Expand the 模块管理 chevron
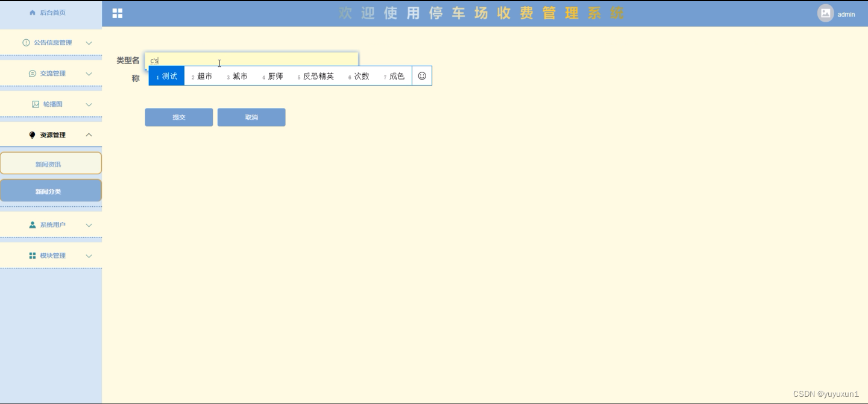The image size is (868, 404). 89,256
